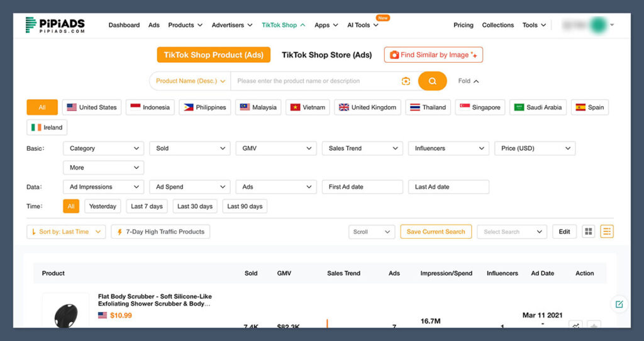Select time filter Last 90 days
Screen dimensions: 644x341
(245, 206)
